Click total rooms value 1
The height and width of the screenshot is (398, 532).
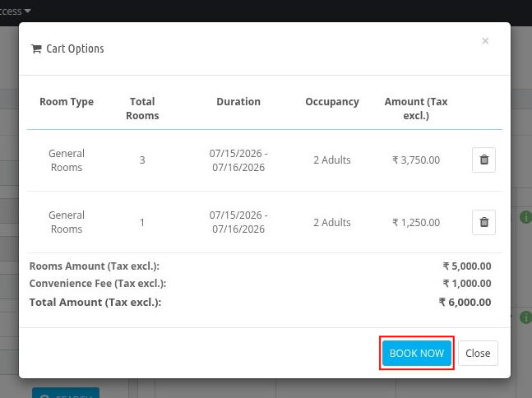[142, 222]
